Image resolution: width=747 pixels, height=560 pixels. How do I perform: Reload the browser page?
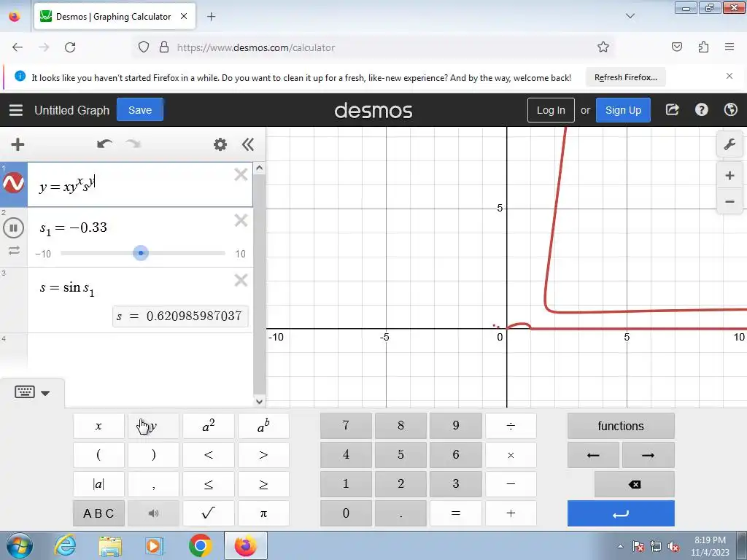click(70, 47)
